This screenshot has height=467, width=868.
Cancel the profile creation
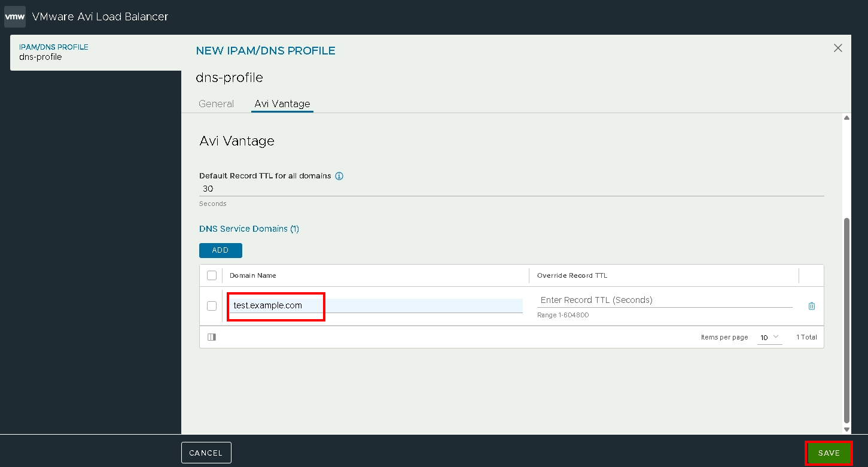click(x=206, y=453)
